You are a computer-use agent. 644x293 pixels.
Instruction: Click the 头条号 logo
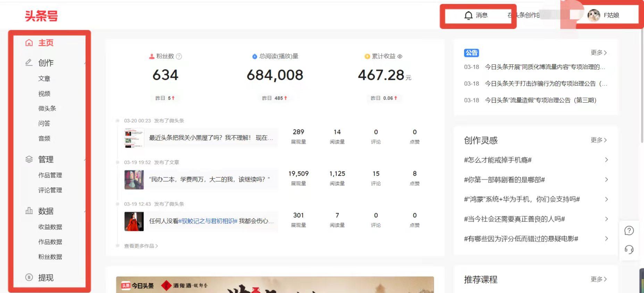41,16
